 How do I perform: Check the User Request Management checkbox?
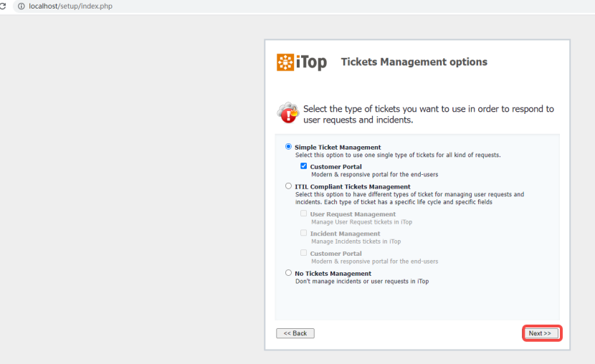click(x=303, y=213)
